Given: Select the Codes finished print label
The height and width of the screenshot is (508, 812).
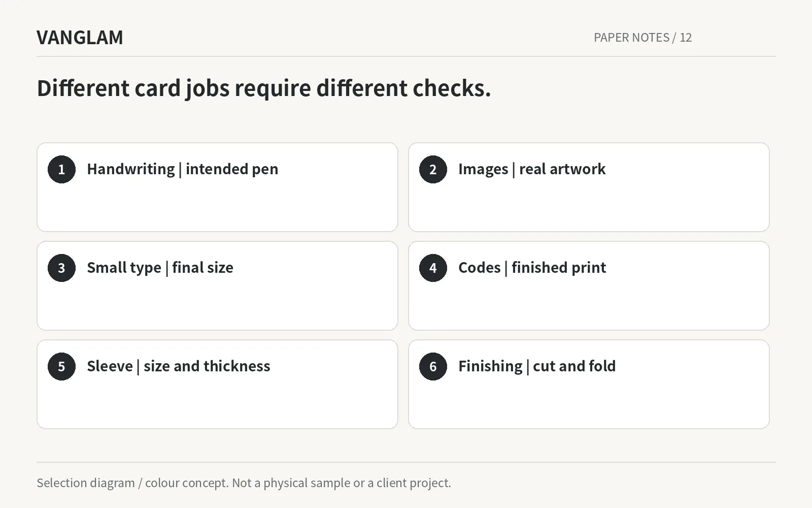Looking at the screenshot, I should click(532, 268).
